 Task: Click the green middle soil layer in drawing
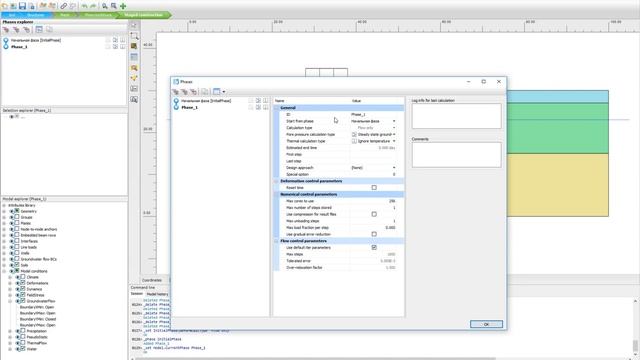558,128
